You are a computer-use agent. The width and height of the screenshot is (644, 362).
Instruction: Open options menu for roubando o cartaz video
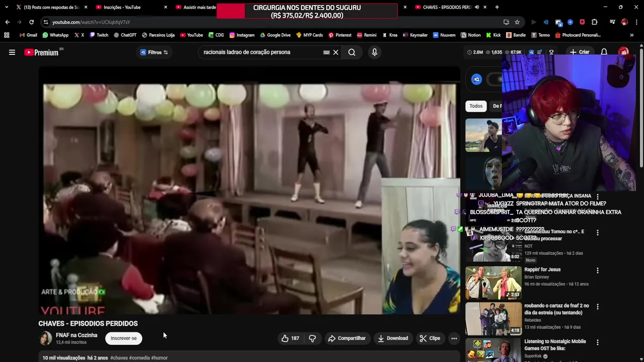(x=598, y=307)
